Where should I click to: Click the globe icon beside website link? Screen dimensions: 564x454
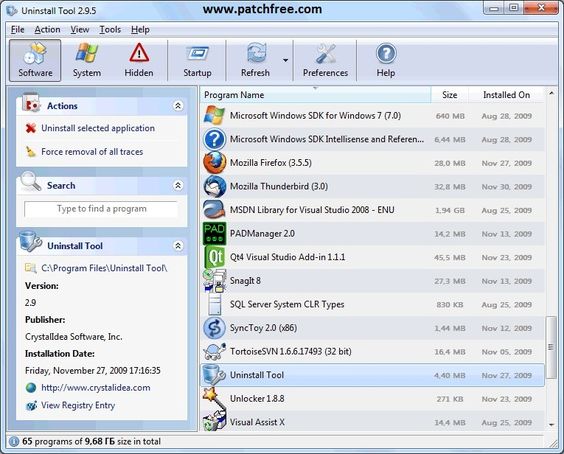click(x=31, y=388)
